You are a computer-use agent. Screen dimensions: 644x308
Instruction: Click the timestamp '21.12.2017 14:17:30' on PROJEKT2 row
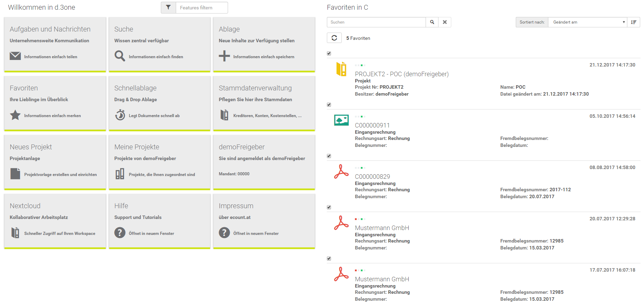click(612, 65)
